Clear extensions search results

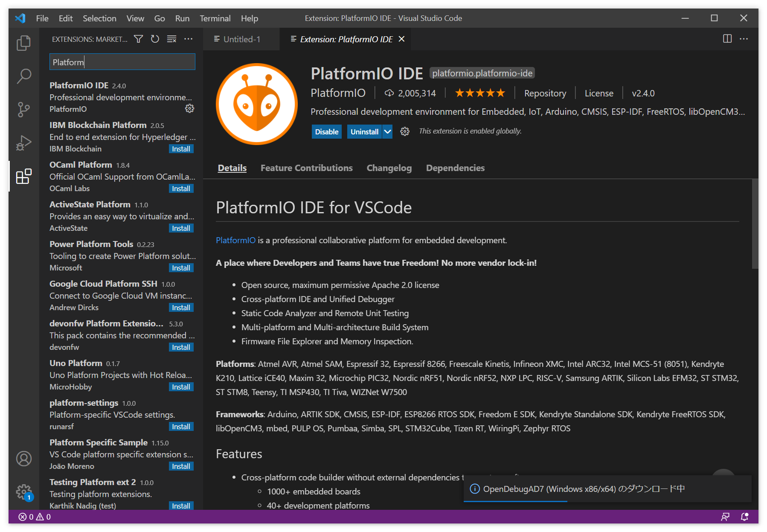click(x=171, y=39)
